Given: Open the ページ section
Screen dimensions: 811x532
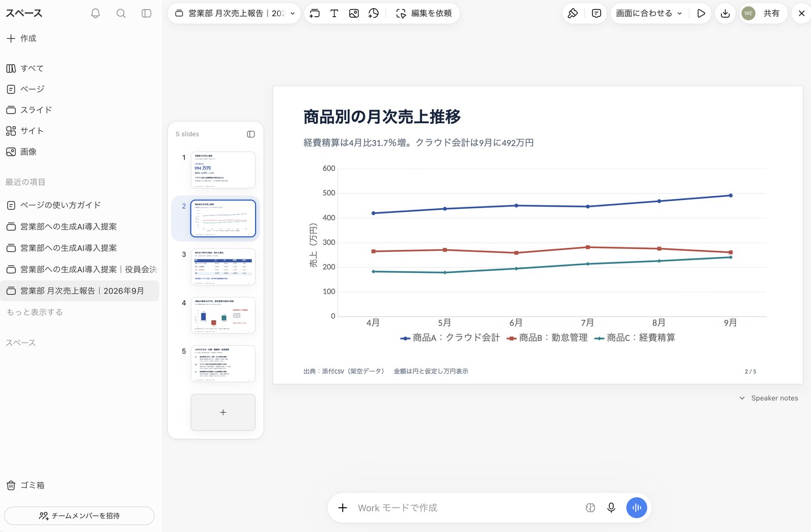Looking at the screenshot, I should 25,89.
